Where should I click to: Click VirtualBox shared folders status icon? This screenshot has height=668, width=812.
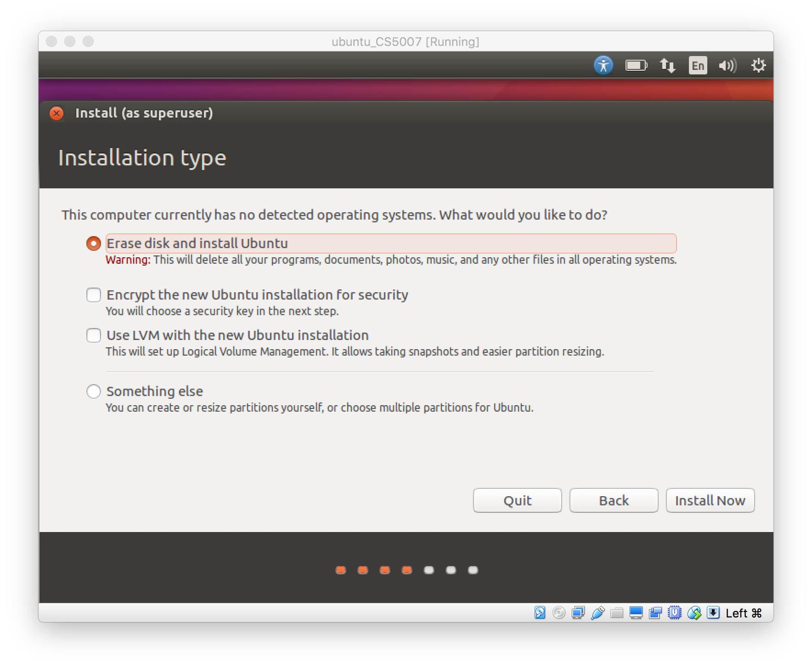pyautogui.click(x=617, y=613)
